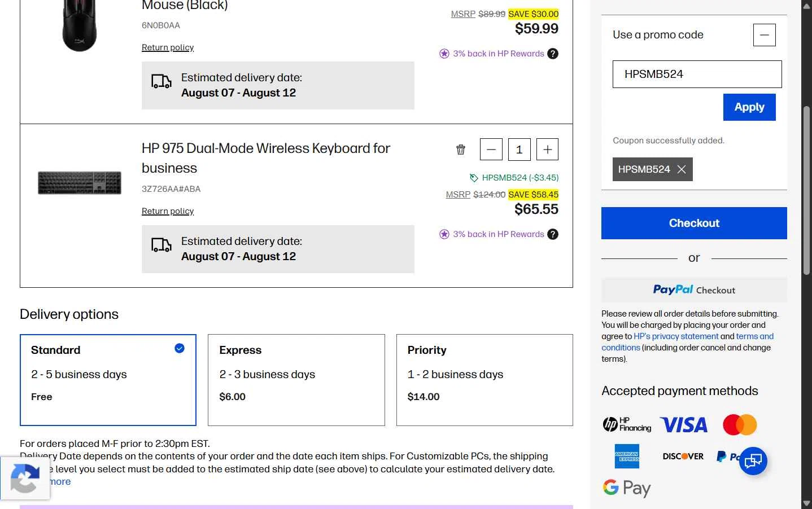This screenshot has width=812, height=509.
Task: Select Priority delivery for $14.00
Action: pyautogui.click(x=484, y=380)
